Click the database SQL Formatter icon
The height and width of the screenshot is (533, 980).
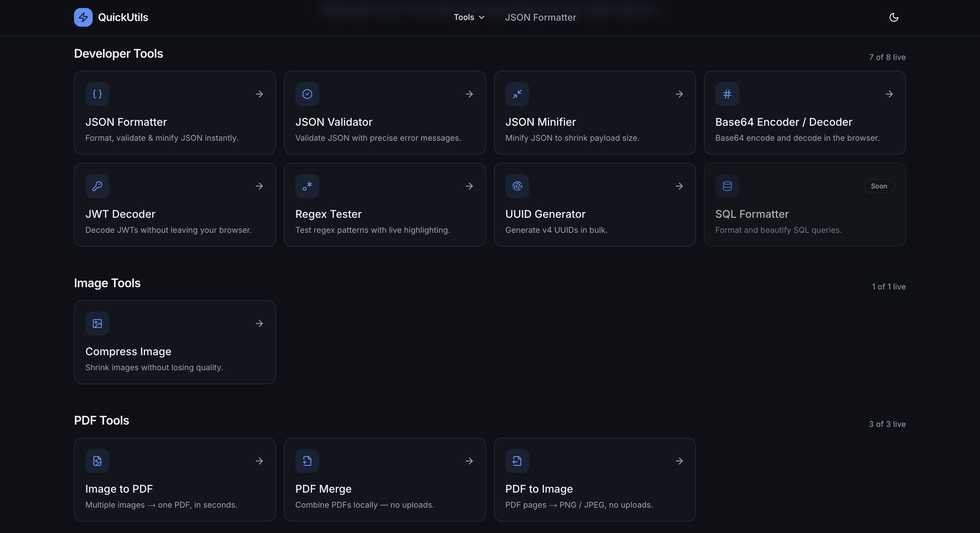[727, 186]
